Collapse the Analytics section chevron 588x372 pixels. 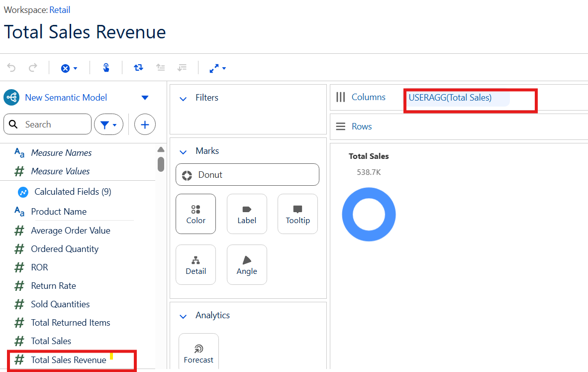click(x=183, y=316)
